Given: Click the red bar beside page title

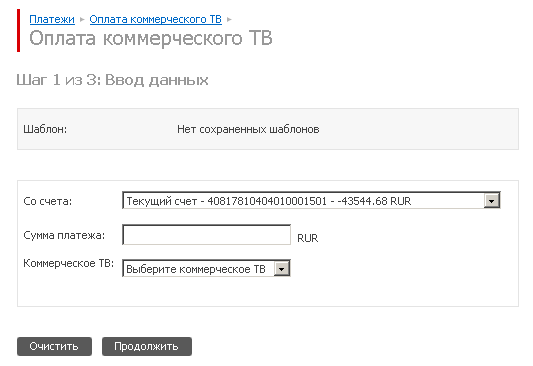Looking at the screenshot, I should tap(18, 31).
